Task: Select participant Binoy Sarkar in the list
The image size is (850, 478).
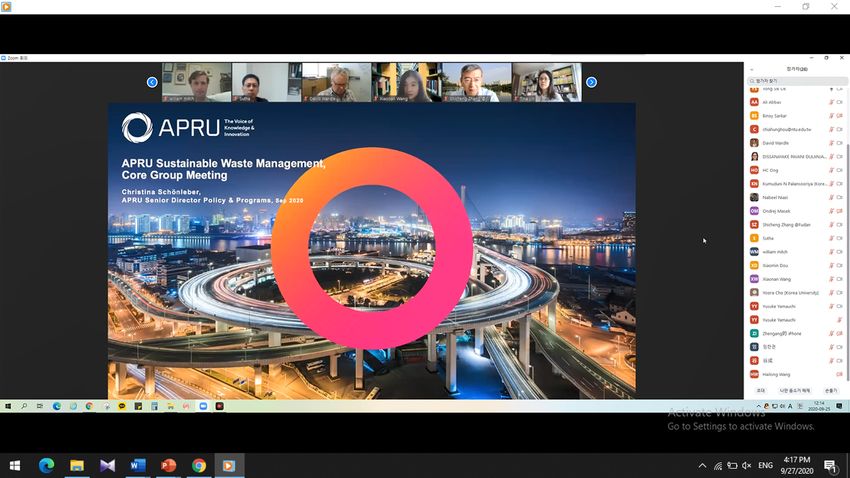Action: point(796,116)
